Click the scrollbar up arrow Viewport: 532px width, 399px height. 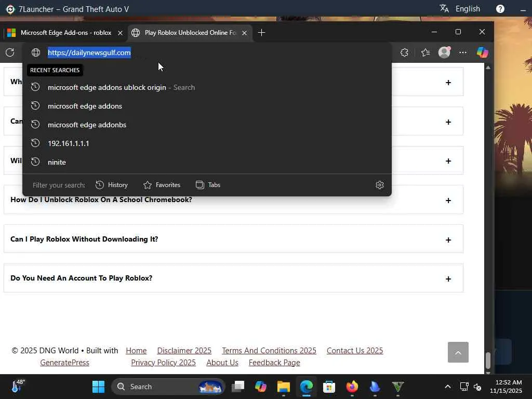(488, 68)
